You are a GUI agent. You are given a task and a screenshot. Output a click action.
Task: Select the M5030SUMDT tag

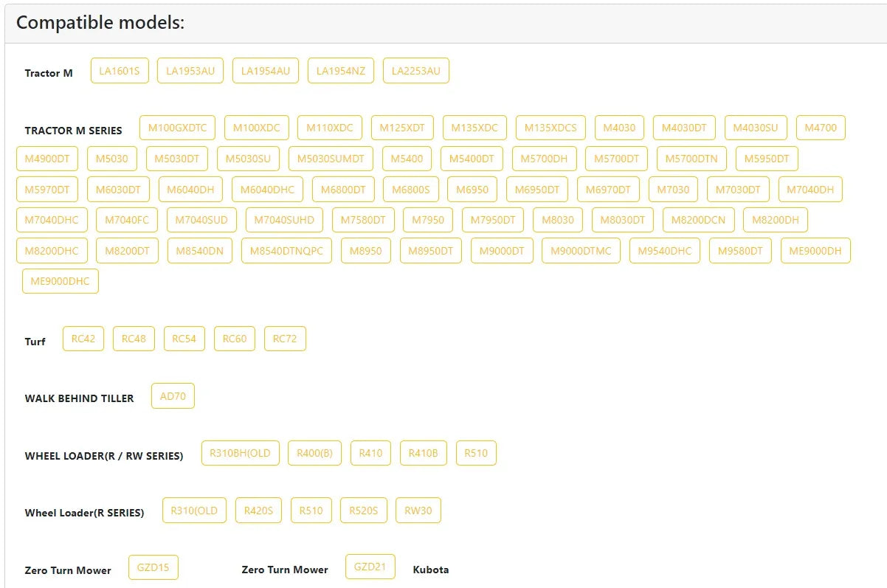coord(331,159)
